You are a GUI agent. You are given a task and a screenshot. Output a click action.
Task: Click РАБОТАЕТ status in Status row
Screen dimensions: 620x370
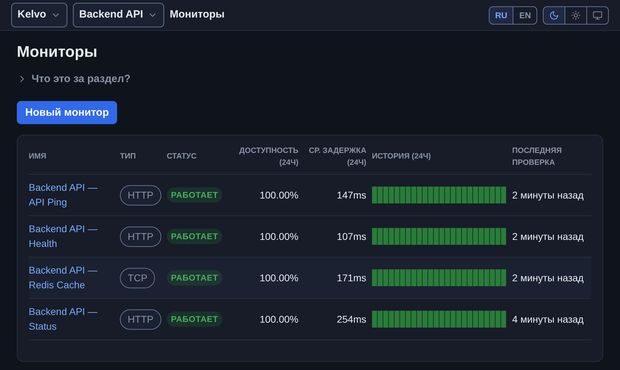click(x=194, y=319)
